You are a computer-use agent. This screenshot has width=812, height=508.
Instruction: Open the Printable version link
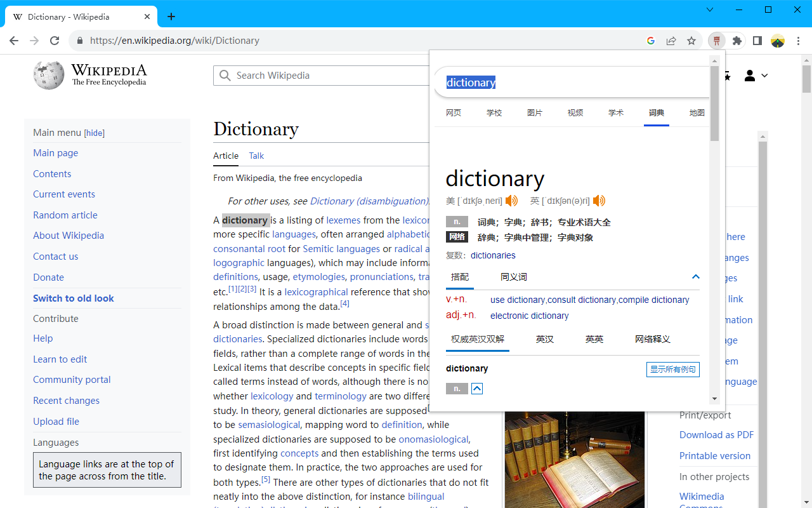click(x=715, y=456)
